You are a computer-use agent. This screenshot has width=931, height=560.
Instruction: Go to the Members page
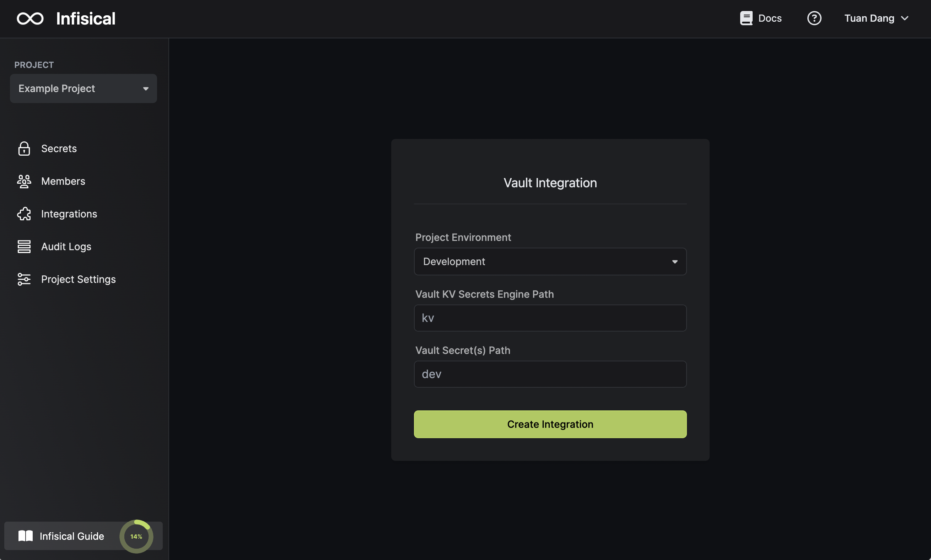pos(63,181)
